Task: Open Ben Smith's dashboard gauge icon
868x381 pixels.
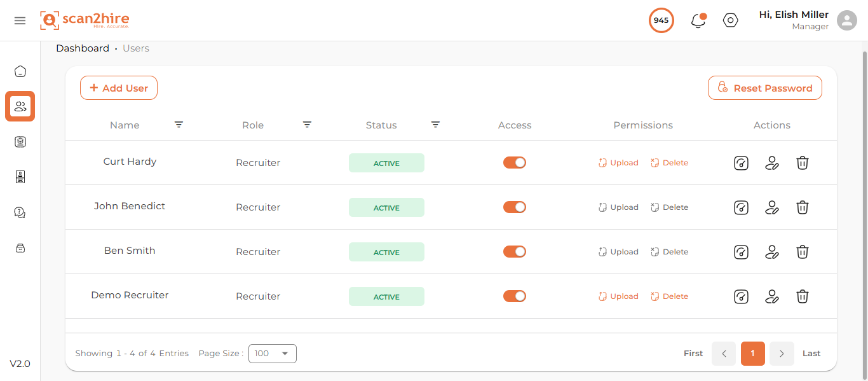Action: [741, 252]
